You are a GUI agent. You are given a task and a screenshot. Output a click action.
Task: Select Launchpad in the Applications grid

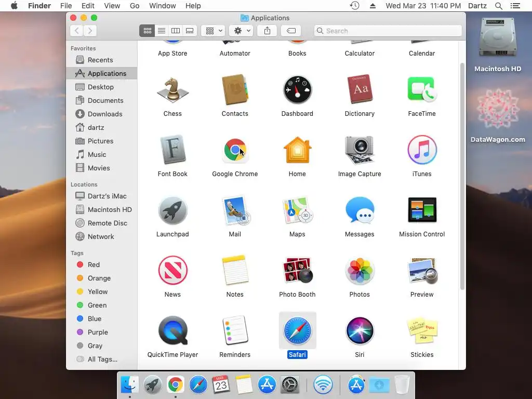[172, 210]
